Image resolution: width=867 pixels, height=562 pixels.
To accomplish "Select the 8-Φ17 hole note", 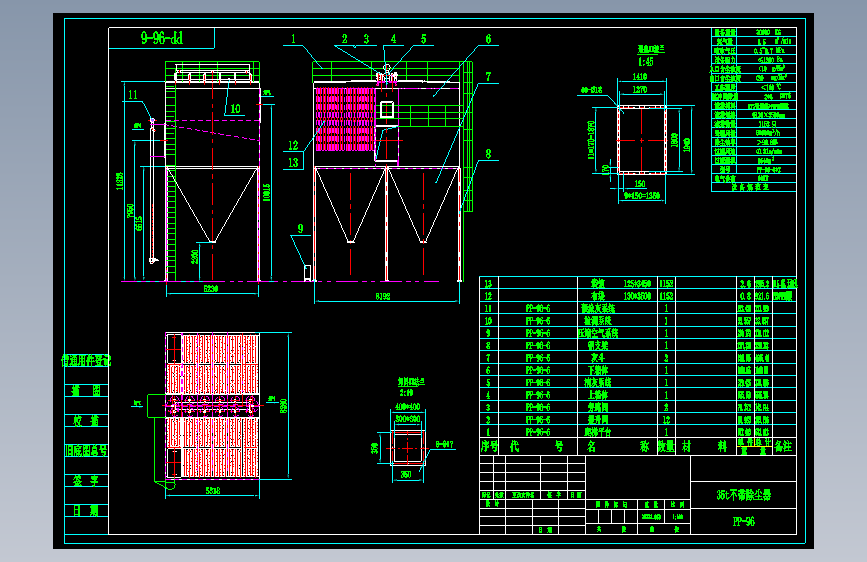I will [445, 444].
